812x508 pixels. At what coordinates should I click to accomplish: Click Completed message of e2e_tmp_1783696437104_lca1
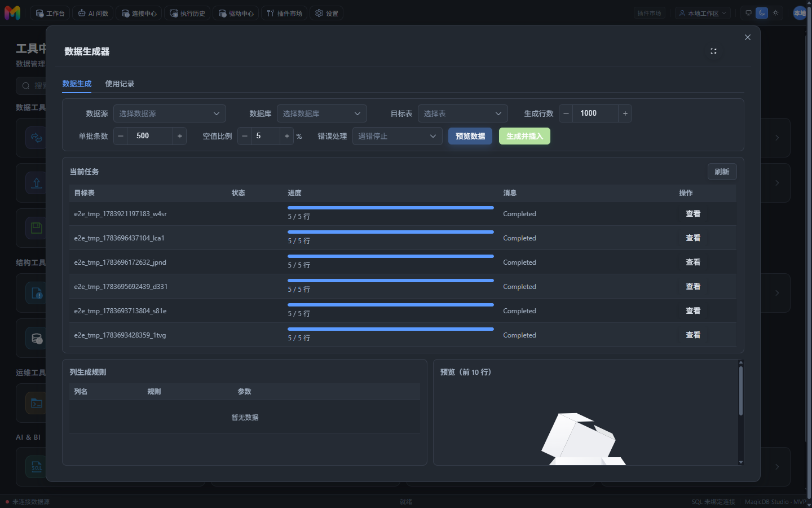click(x=519, y=238)
